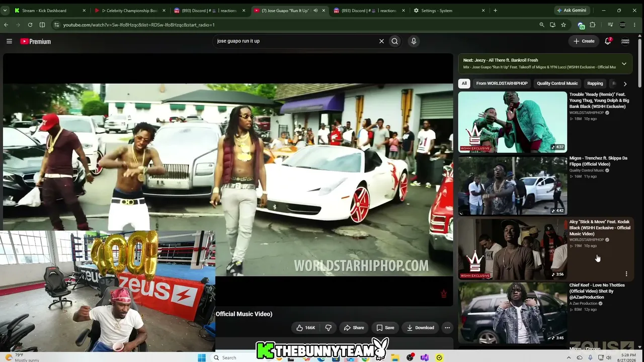Close the Settings - System tab

[x=484, y=10]
